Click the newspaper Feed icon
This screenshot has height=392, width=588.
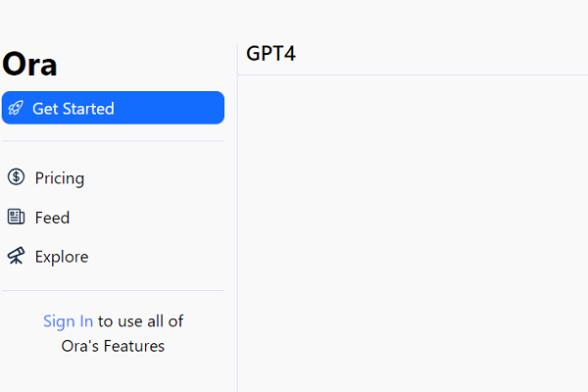click(16, 217)
